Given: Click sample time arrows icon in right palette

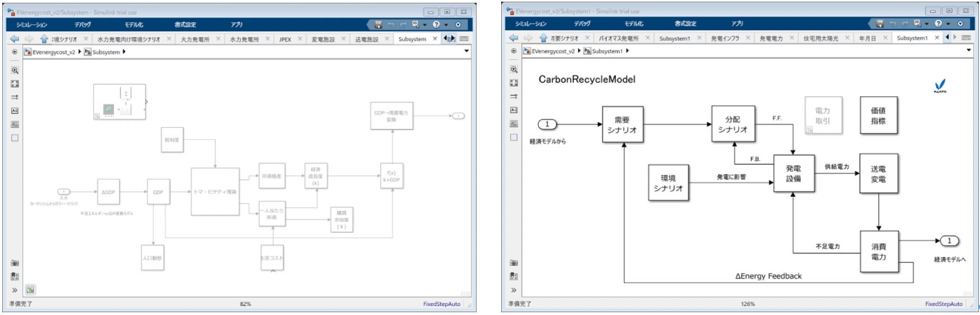Looking at the screenshot, I should pyautogui.click(x=514, y=96).
